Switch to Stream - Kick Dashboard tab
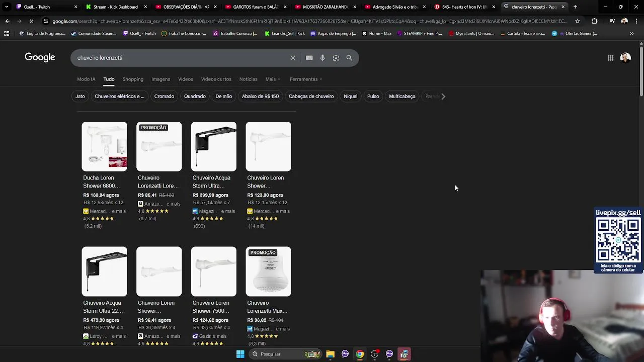 (x=116, y=7)
